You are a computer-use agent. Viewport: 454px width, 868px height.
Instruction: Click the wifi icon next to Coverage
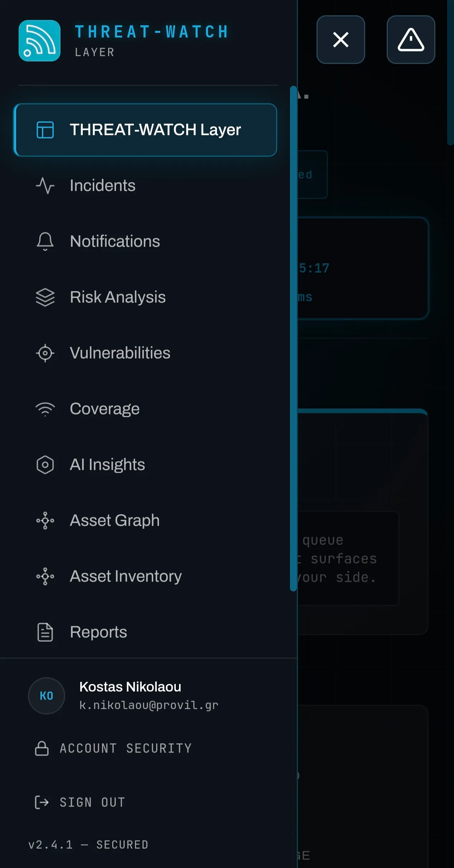[45, 409]
